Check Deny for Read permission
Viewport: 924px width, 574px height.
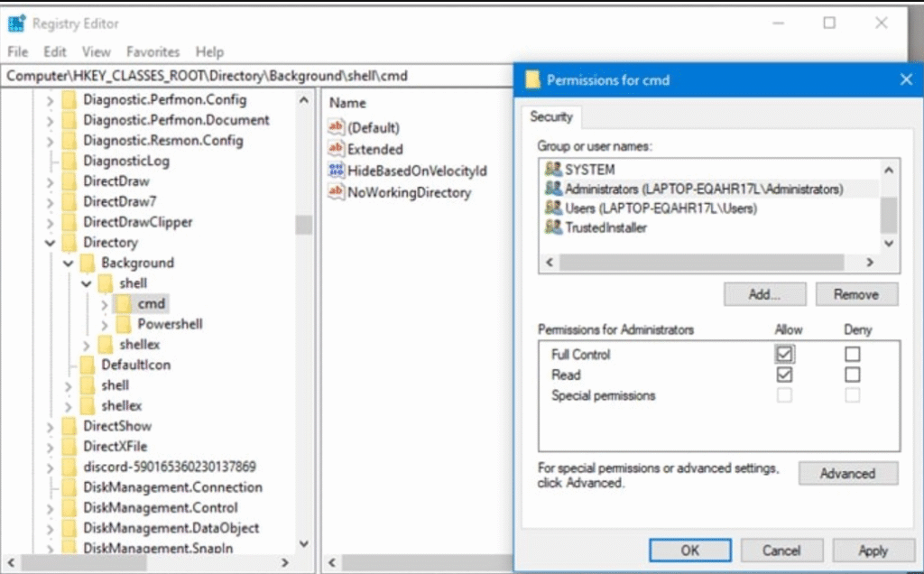852,375
